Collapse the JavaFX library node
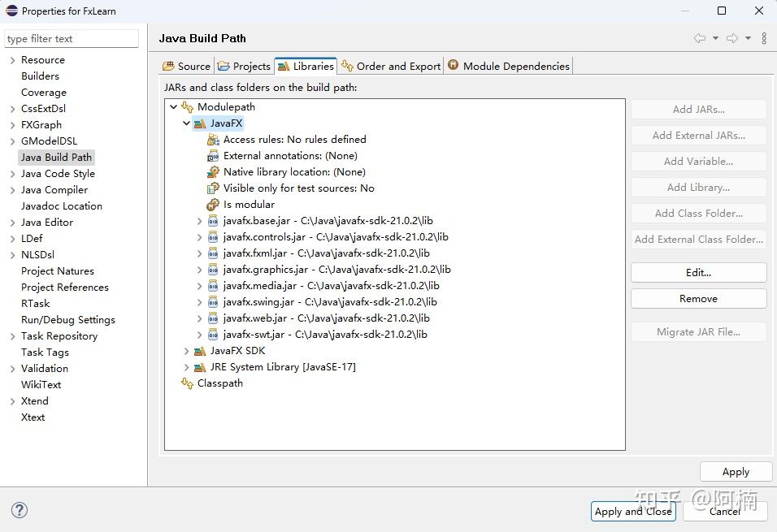777x532 pixels. point(186,123)
